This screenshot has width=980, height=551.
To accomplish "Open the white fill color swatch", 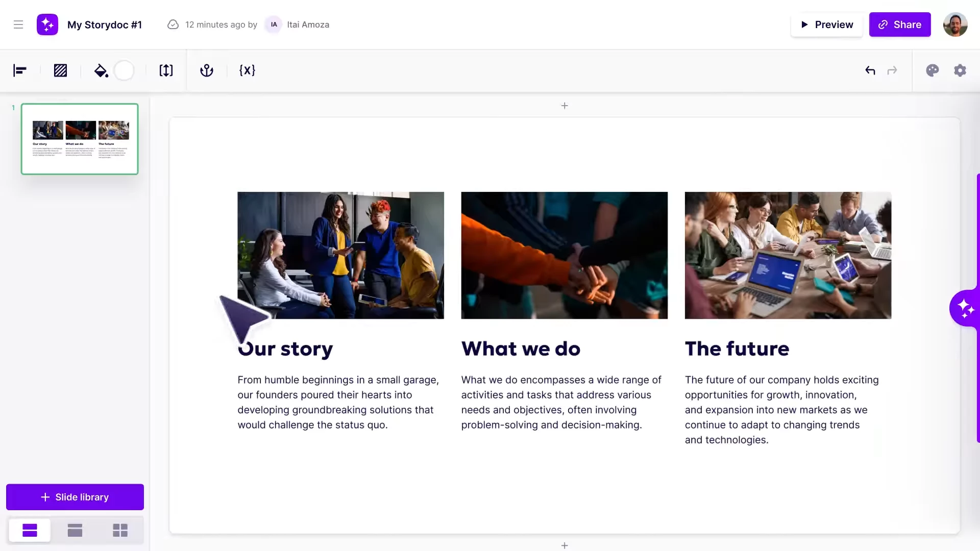I will [x=124, y=70].
